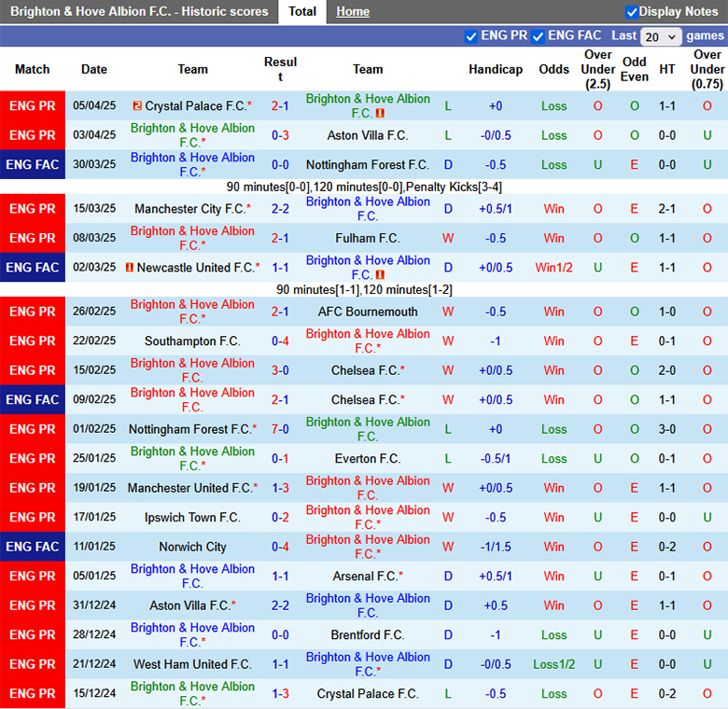Select Ipswich Town F.C. team name
The image size is (728, 709).
192,518
